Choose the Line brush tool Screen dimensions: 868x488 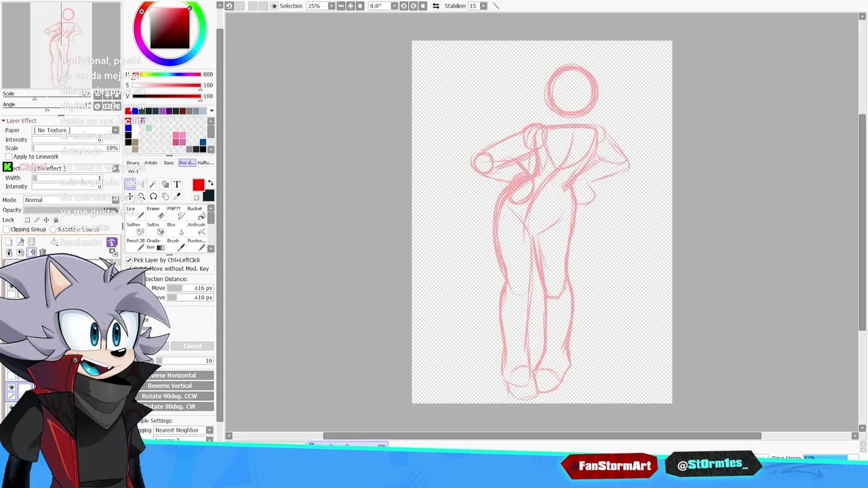pyautogui.click(x=134, y=213)
